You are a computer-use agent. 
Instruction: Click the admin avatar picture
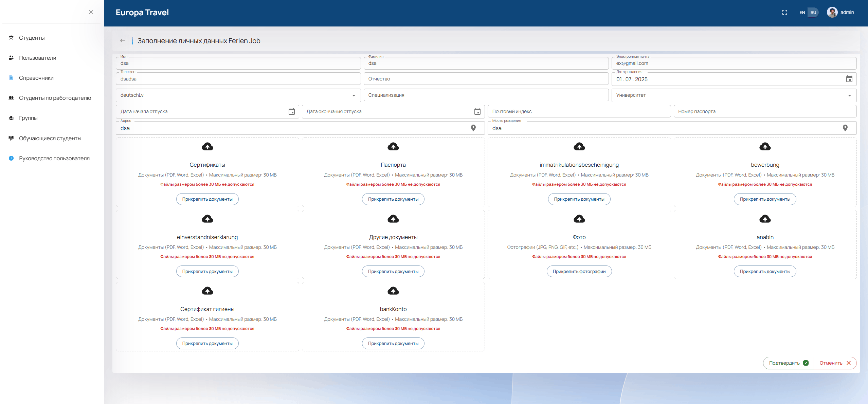point(832,12)
